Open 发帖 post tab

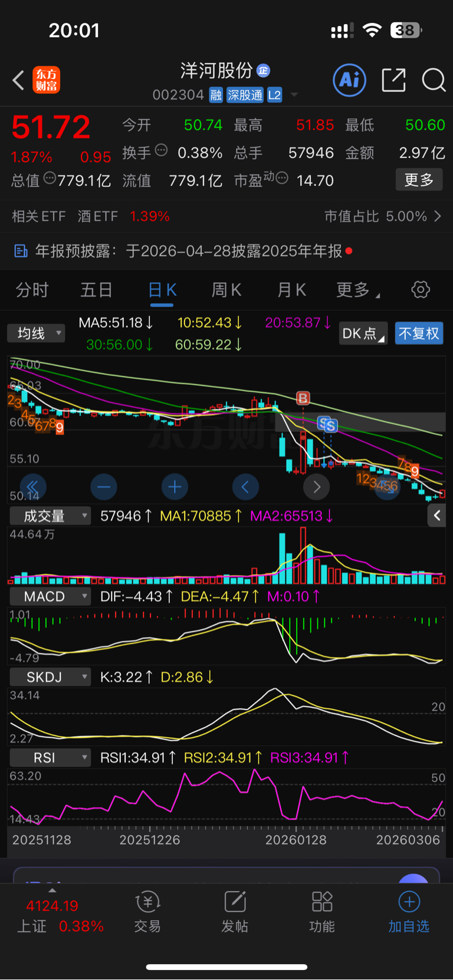pos(235,912)
